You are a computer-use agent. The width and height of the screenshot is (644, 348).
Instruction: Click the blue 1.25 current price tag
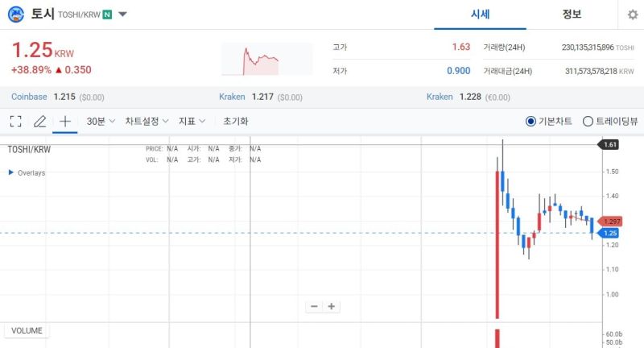[609, 233]
